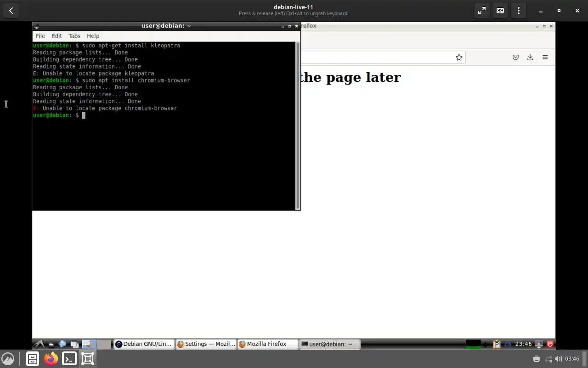Screen dimensions: 588x368
Task: Open the LXDE start menu in guest panel
Action: (x=40, y=344)
